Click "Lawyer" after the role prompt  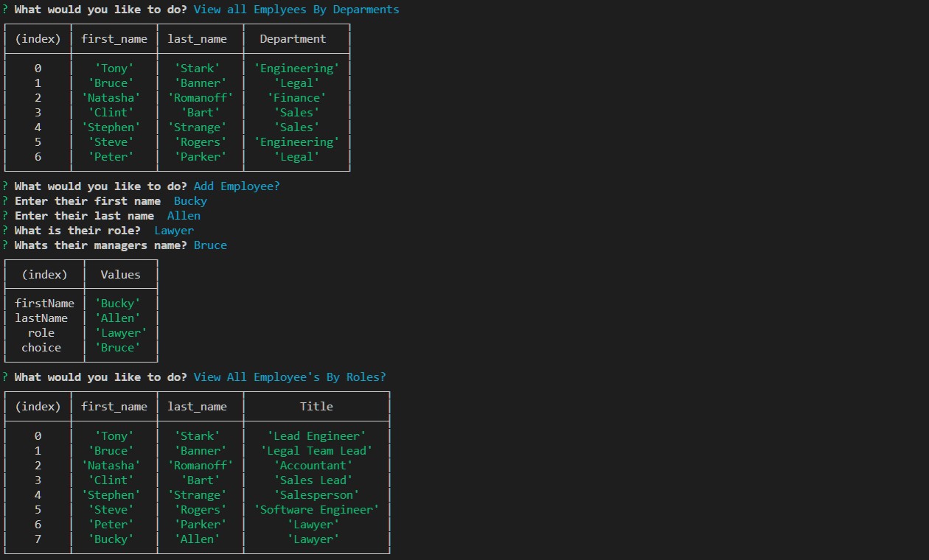[174, 231]
